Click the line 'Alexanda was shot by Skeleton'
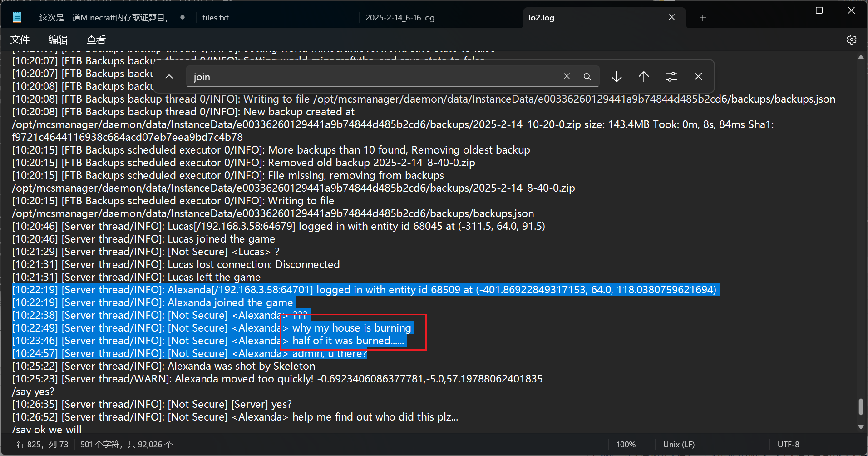 [163, 366]
